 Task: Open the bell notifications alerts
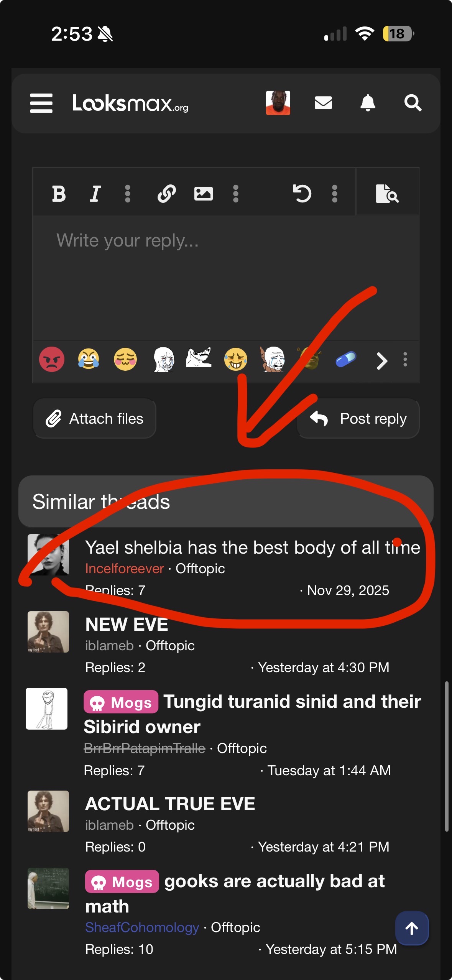368,103
